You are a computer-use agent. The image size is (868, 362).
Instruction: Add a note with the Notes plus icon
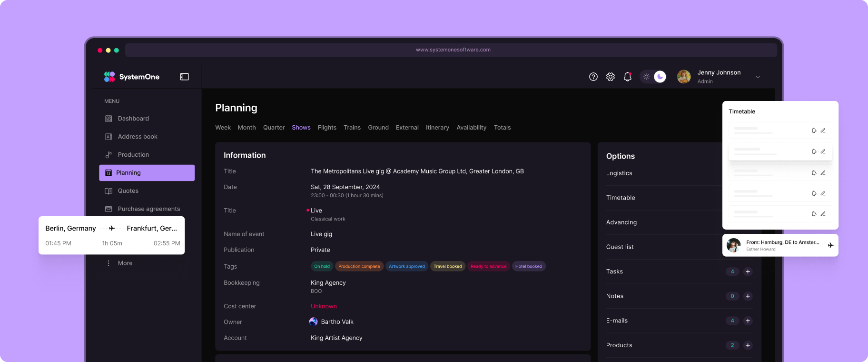pyautogui.click(x=748, y=296)
